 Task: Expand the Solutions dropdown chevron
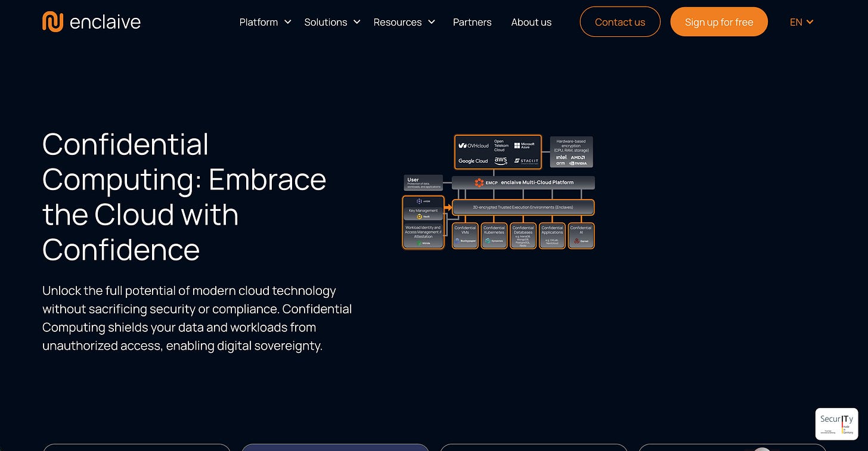coord(356,22)
